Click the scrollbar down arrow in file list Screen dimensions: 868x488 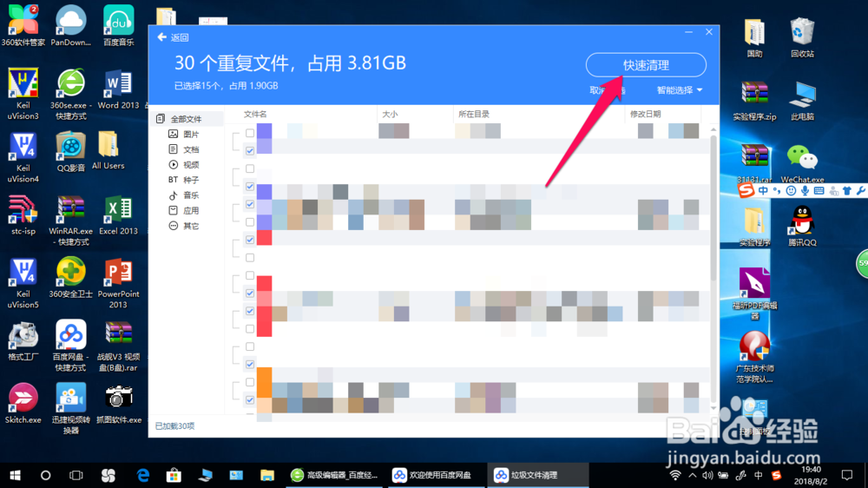click(713, 409)
